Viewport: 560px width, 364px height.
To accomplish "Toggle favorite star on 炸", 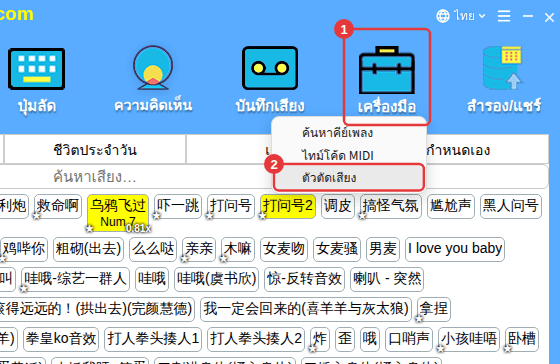I will [312, 349].
